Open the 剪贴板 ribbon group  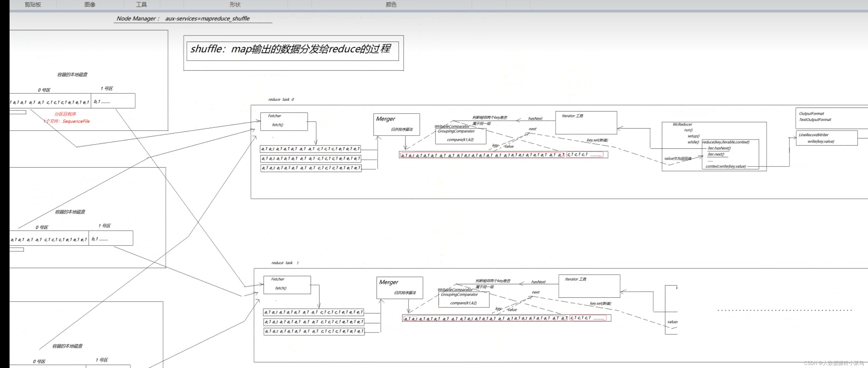pos(33,4)
